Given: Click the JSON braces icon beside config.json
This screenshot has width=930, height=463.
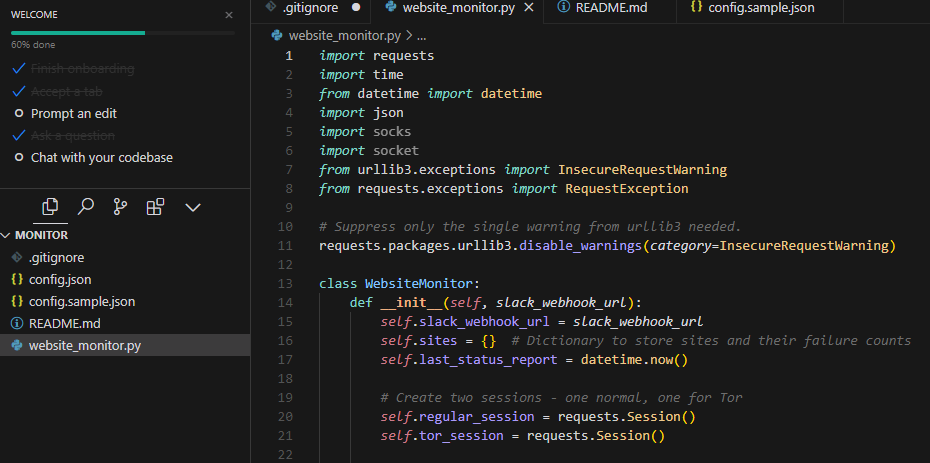Looking at the screenshot, I should tap(17, 279).
